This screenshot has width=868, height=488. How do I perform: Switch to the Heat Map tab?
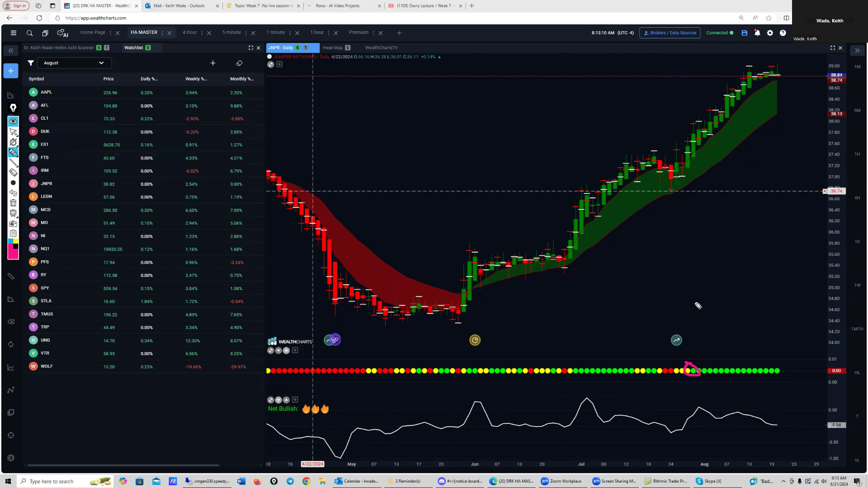point(333,48)
